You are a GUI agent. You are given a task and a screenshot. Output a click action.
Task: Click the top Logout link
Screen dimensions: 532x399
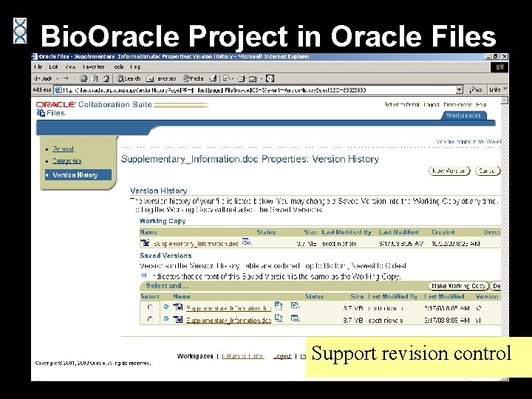coord(432,104)
